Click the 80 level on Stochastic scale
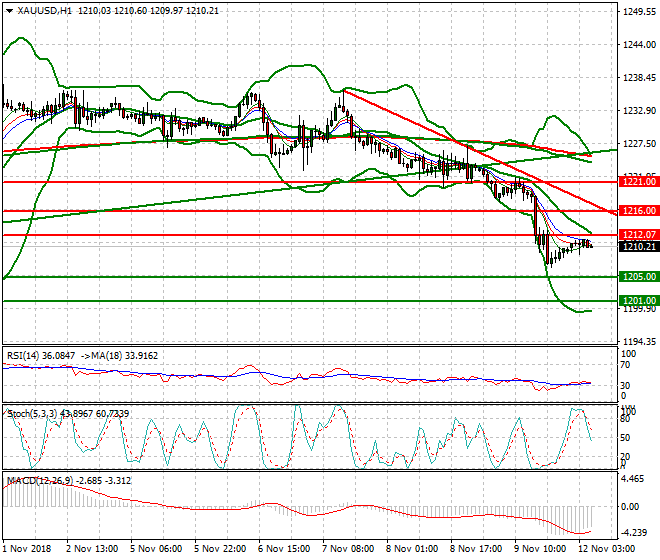The height and width of the screenshot is (560, 660). 627,420
